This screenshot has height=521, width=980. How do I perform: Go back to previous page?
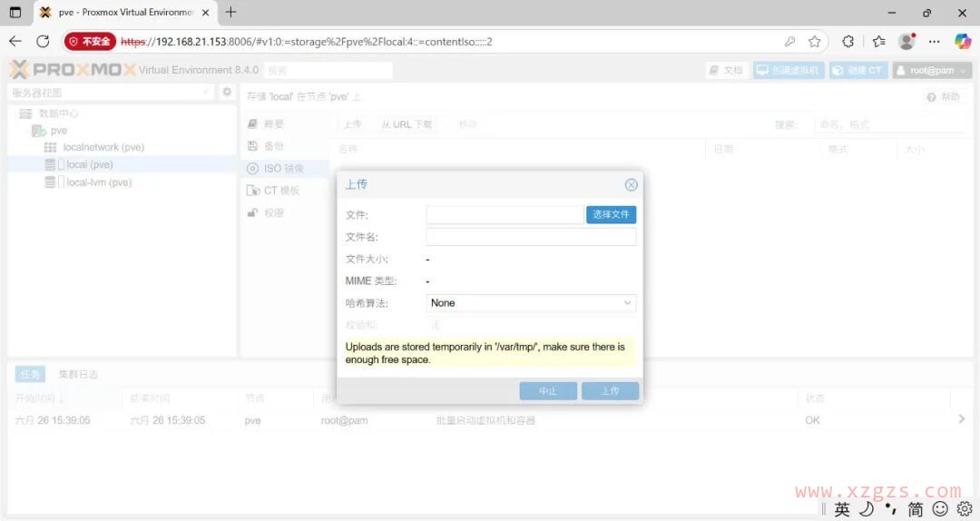pos(15,42)
